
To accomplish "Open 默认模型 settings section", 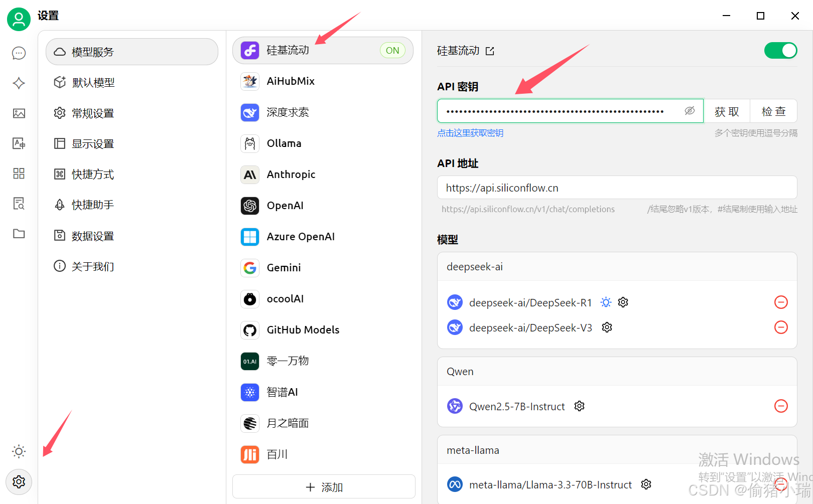I will coord(132,82).
